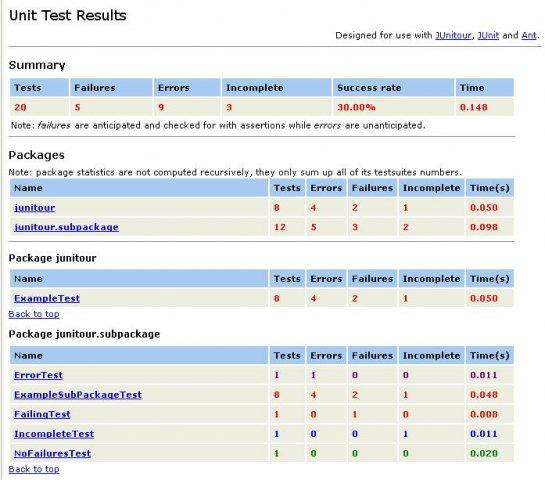The width and height of the screenshot is (545, 480).
Task: Click the Packages heading
Action: click(36, 155)
